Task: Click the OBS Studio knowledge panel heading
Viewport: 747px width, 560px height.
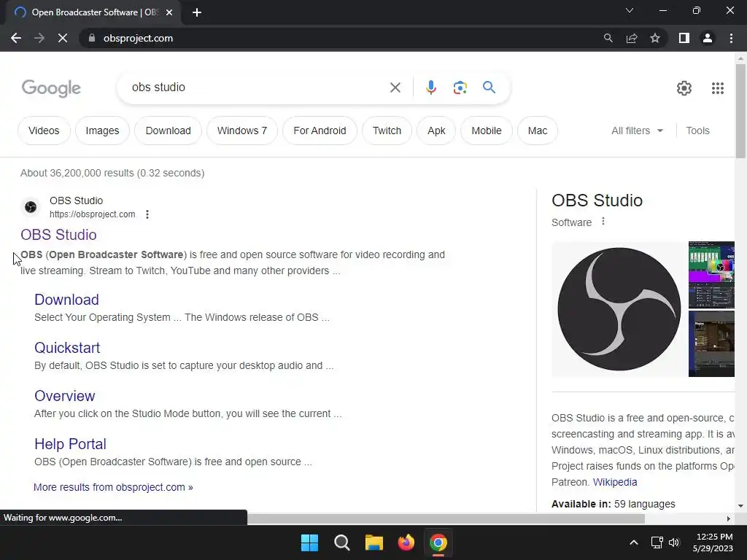Action: pos(597,201)
